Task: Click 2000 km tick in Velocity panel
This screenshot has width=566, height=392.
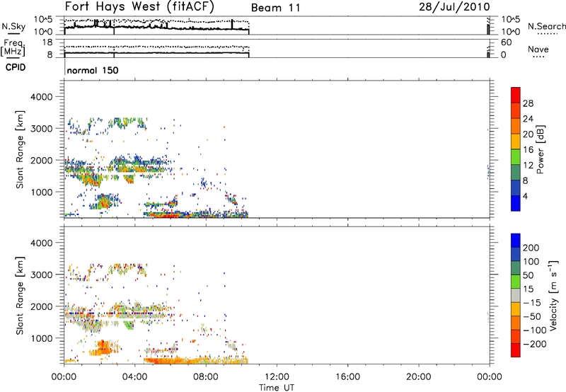Action: (42, 306)
